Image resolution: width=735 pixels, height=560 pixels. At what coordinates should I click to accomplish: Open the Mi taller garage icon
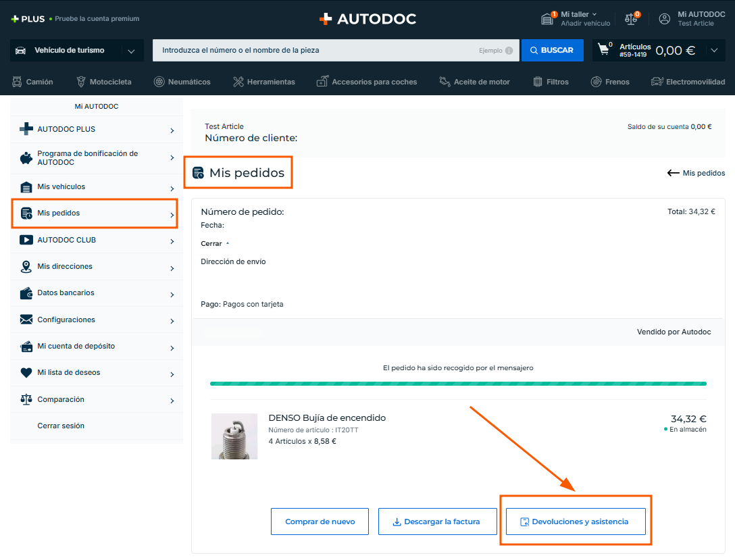(x=547, y=19)
